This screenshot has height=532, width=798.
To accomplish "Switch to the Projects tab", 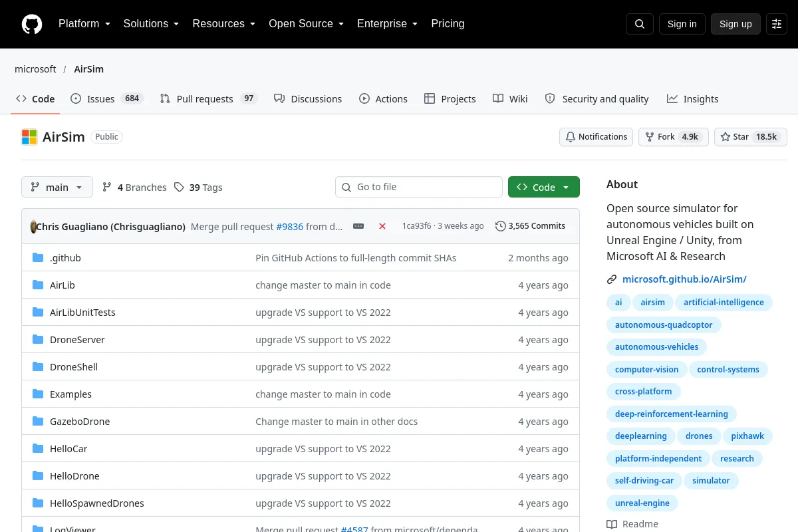I will pyautogui.click(x=450, y=99).
